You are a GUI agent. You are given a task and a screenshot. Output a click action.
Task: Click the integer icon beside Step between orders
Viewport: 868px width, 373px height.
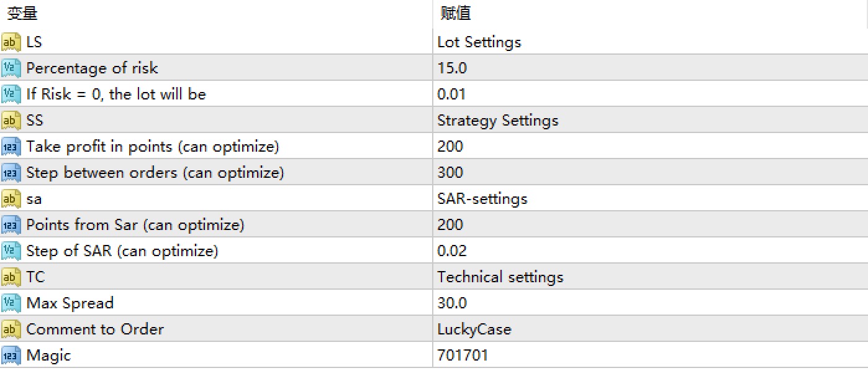coord(11,173)
